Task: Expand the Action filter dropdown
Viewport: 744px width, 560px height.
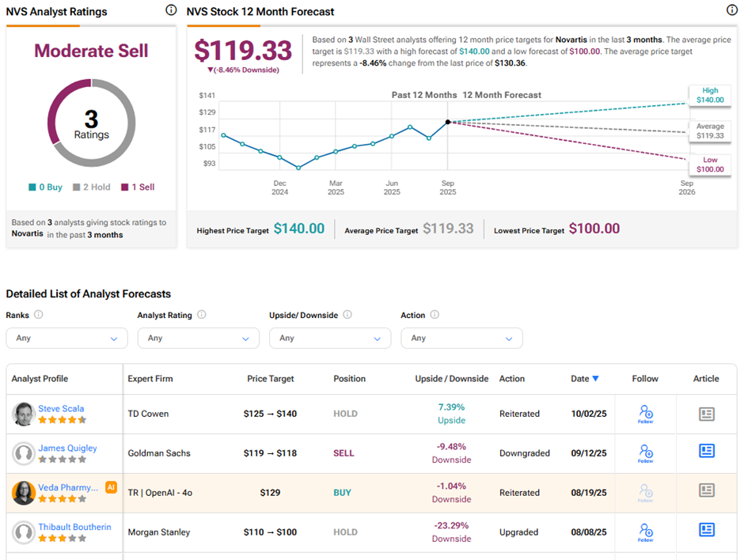Action: click(x=461, y=338)
